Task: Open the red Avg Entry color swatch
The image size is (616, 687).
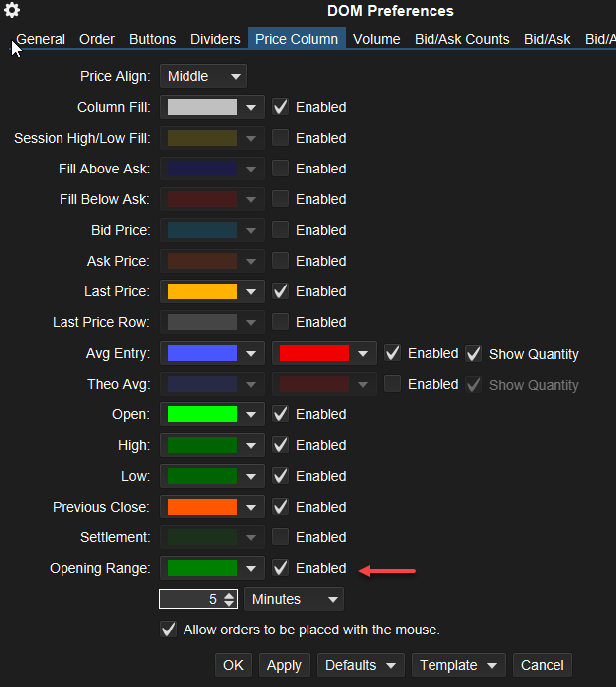Action: click(314, 353)
